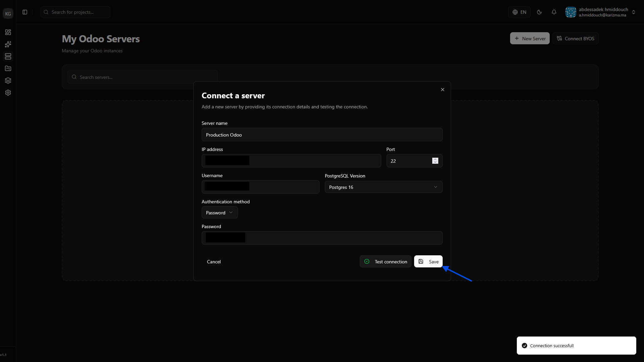Click the v1.1 version label
This screenshot has width=644, height=362.
[3, 355]
